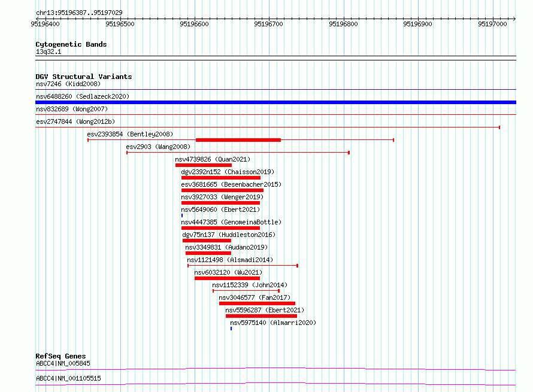Open the ABCC4|NM_001105515 gene label
Image resolution: width=533 pixels, height=392 pixels.
click(x=68, y=378)
